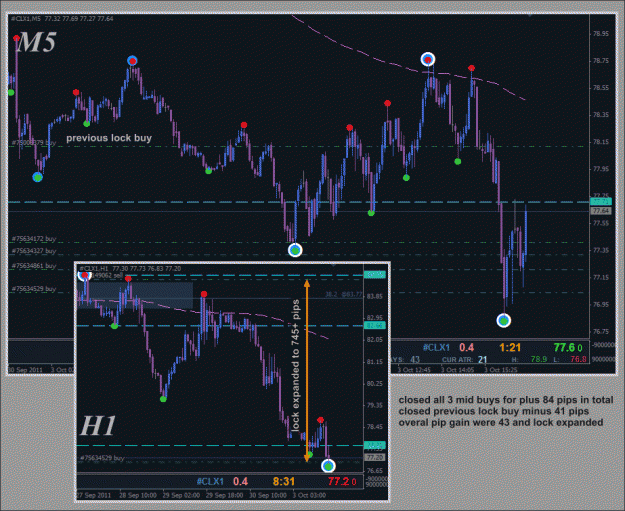Click the M5 chart title '#CLX1,M5 77.32 77.69 77.27 77.64'
This screenshot has width=625, height=511.
tap(62, 19)
